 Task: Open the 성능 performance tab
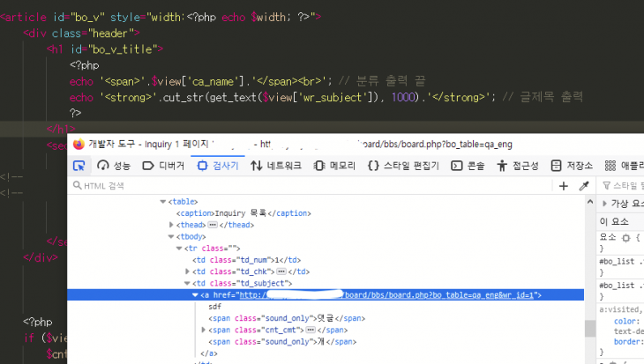tap(114, 166)
